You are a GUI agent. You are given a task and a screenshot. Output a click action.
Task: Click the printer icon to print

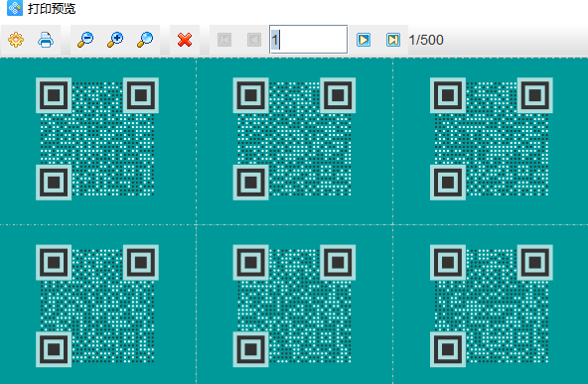pos(46,40)
